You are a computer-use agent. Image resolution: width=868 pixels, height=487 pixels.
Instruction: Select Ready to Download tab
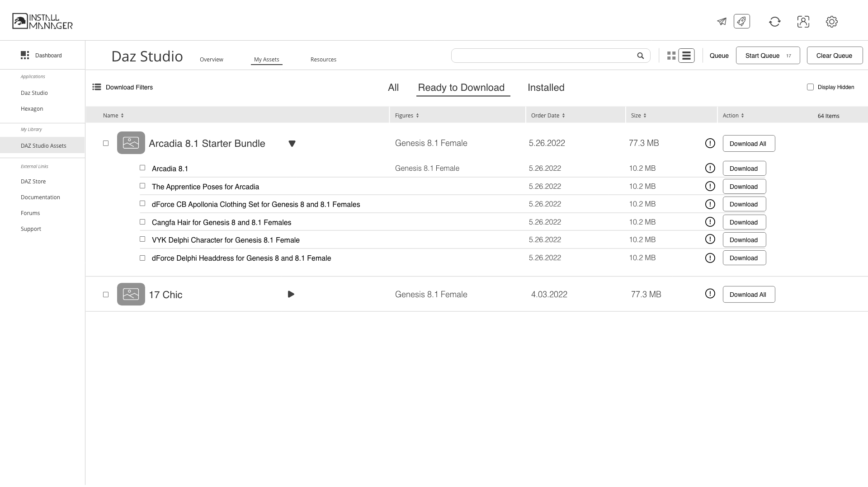[x=461, y=88]
